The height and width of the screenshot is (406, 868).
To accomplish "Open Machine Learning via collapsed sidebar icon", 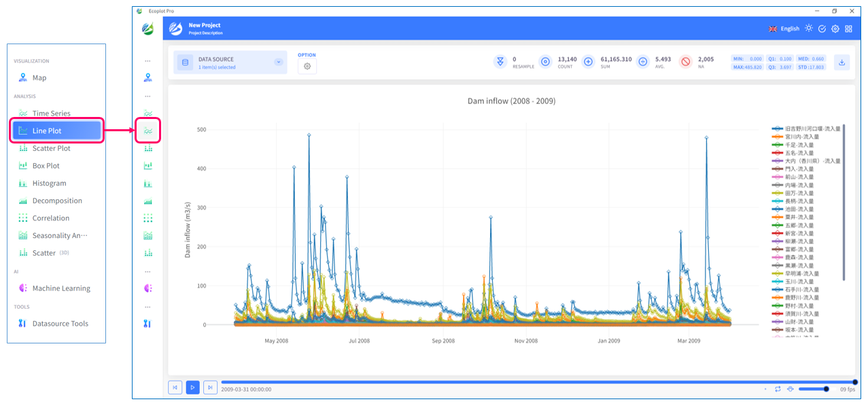I will tap(148, 288).
